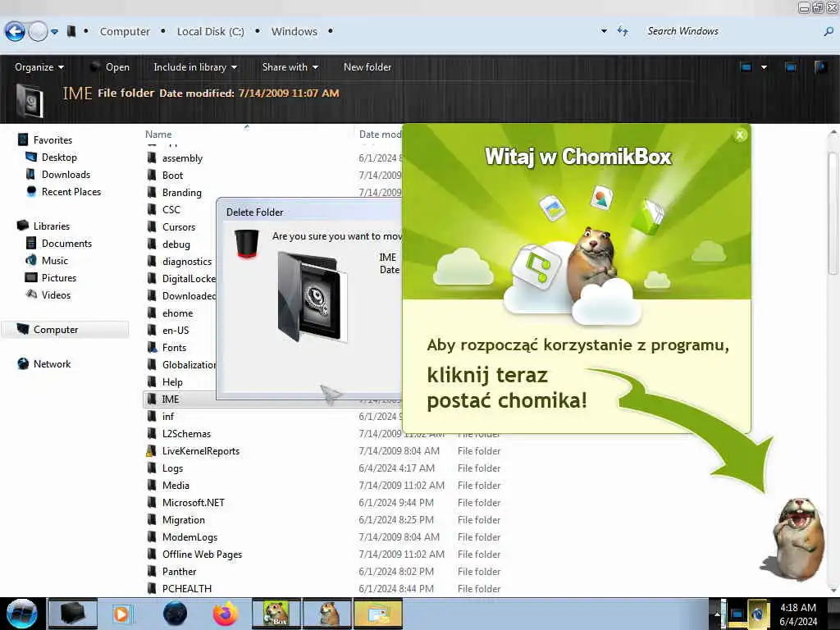This screenshot has width=840, height=630.
Task: Click the LiveKernelReports locked folder icon
Action: [152, 451]
